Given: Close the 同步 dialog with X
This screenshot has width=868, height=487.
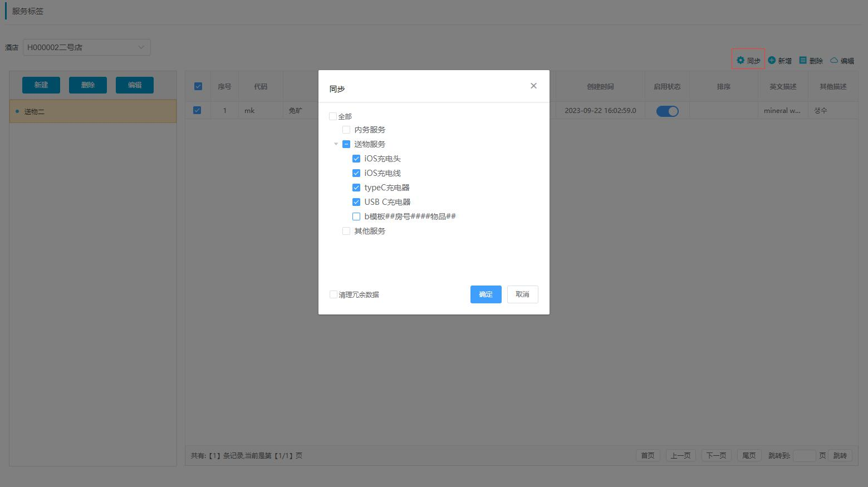Looking at the screenshot, I should (533, 86).
